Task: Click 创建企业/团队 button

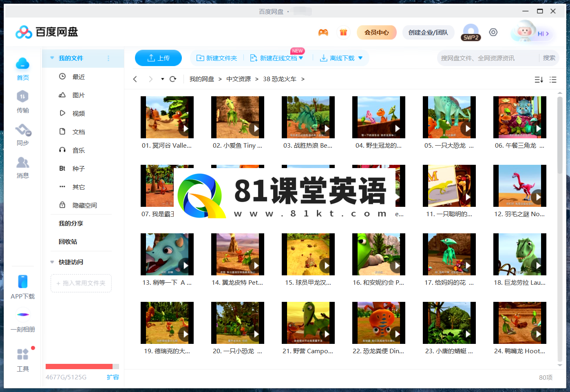Action: [x=428, y=32]
